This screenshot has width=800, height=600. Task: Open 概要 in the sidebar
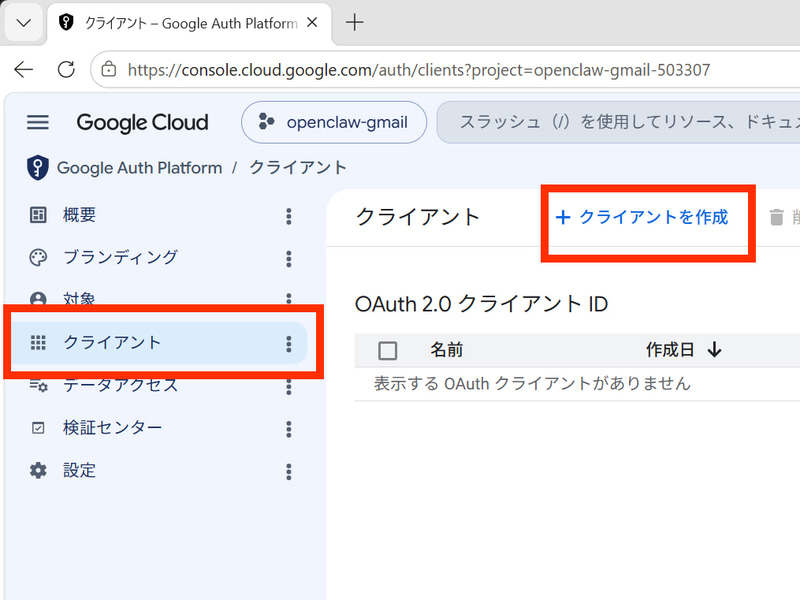pos(79,215)
